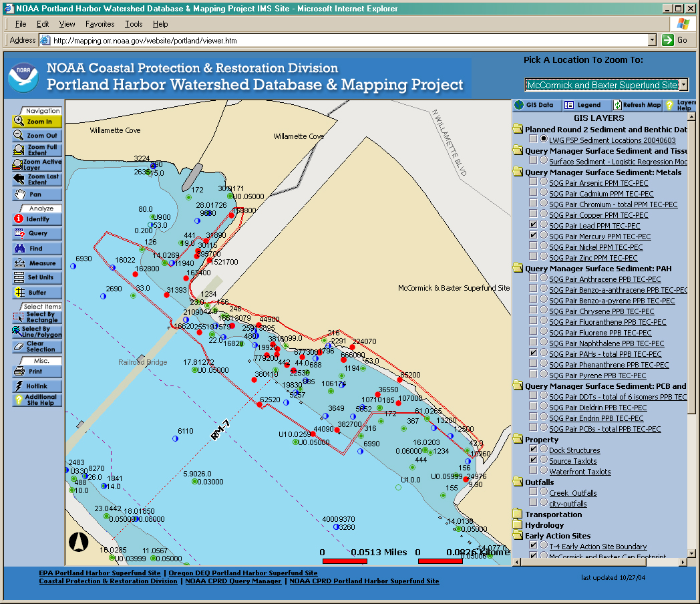The width and height of the screenshot is (700, 604).
Task: Open the Help menu
Action: click(x=160, y=24)
